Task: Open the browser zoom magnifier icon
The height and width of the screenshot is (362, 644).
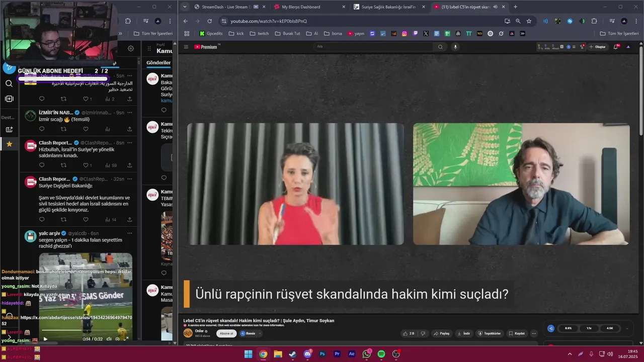Action: pyautogui.click(x=518, y=21)
